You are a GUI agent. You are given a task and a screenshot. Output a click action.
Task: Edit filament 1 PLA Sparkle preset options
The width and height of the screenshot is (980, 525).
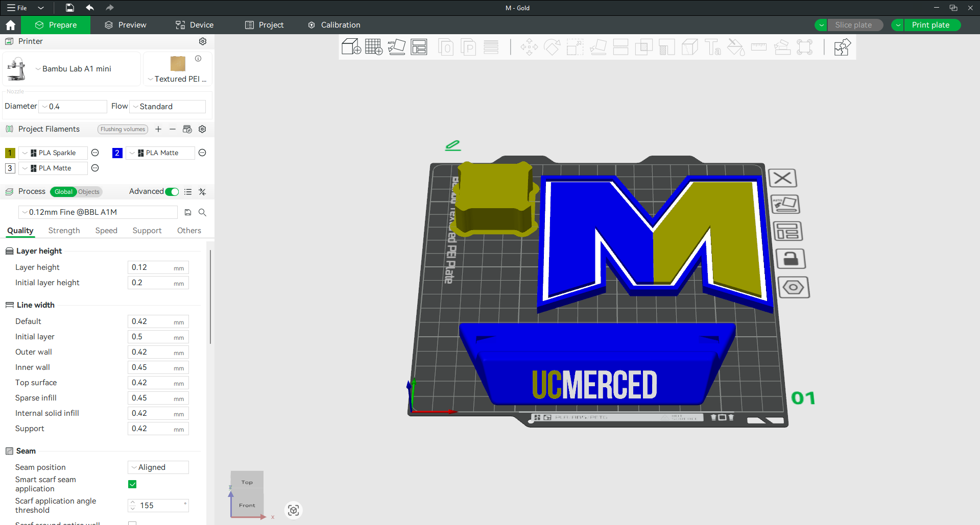(95, 153)
